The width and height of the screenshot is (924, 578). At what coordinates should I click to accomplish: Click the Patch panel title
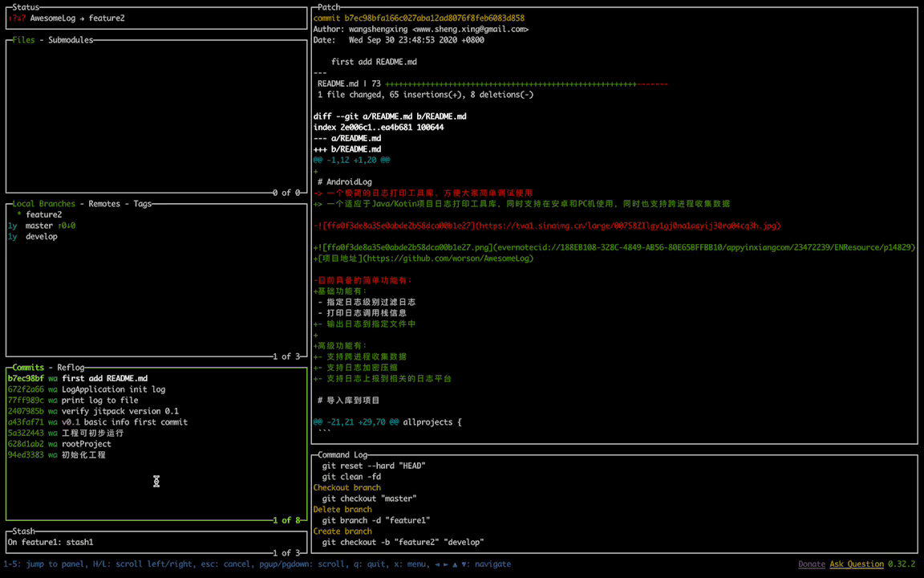point(329,7)
